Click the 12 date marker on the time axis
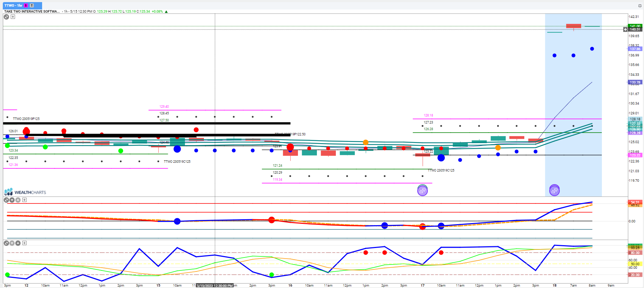 click(26, 286)
